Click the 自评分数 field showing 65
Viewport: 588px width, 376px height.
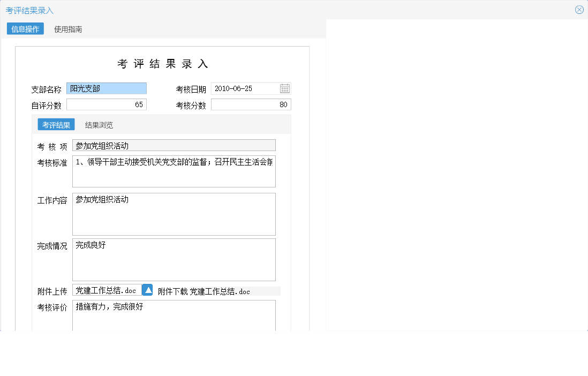click(x=106, y=104)
